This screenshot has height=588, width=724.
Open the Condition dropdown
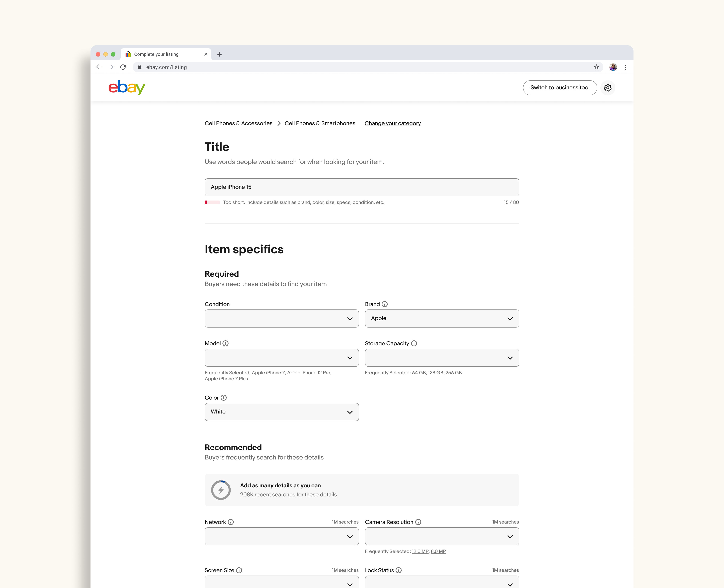pos(281,318)
